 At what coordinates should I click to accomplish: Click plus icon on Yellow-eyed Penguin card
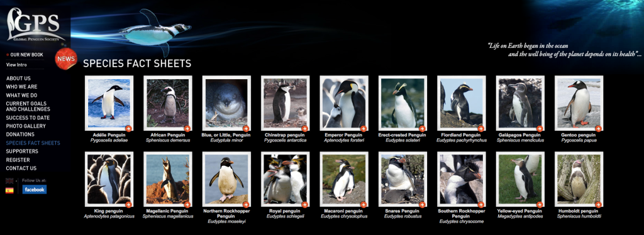click(539, 204)
